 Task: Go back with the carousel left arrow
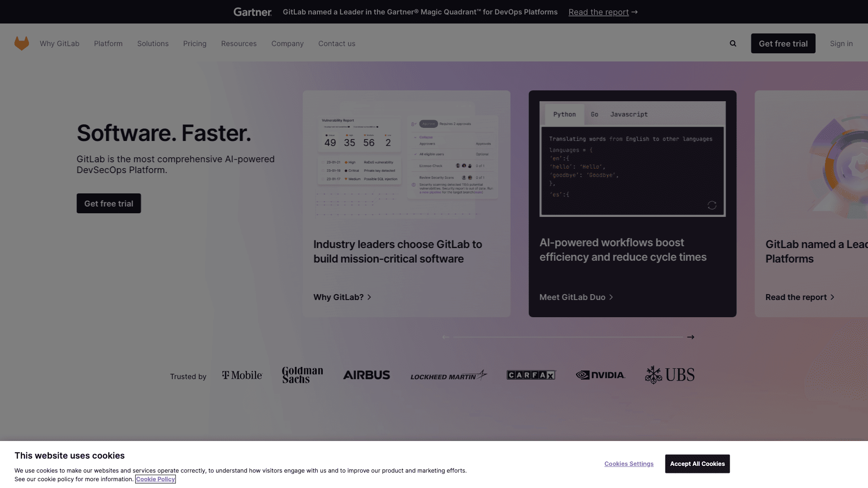click(446, 337)
